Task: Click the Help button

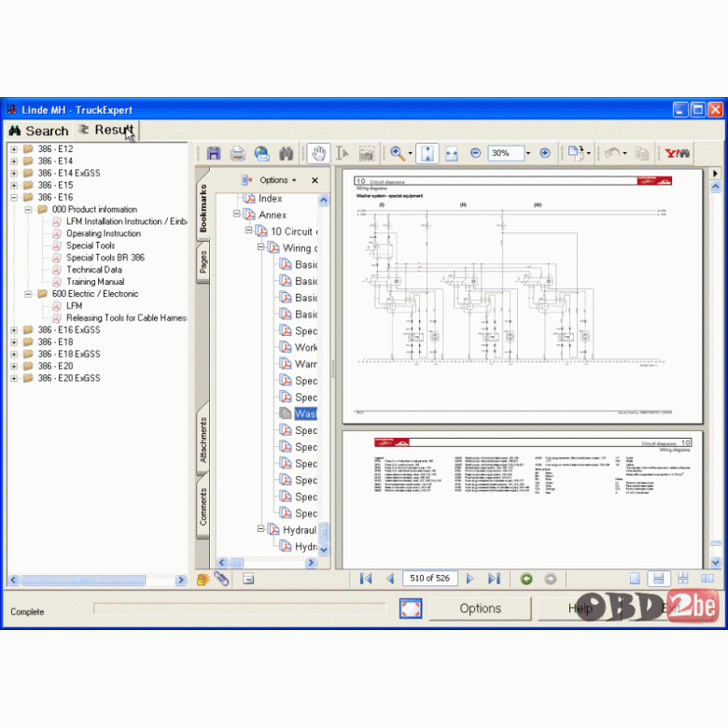Action: (x=580, y=609)
